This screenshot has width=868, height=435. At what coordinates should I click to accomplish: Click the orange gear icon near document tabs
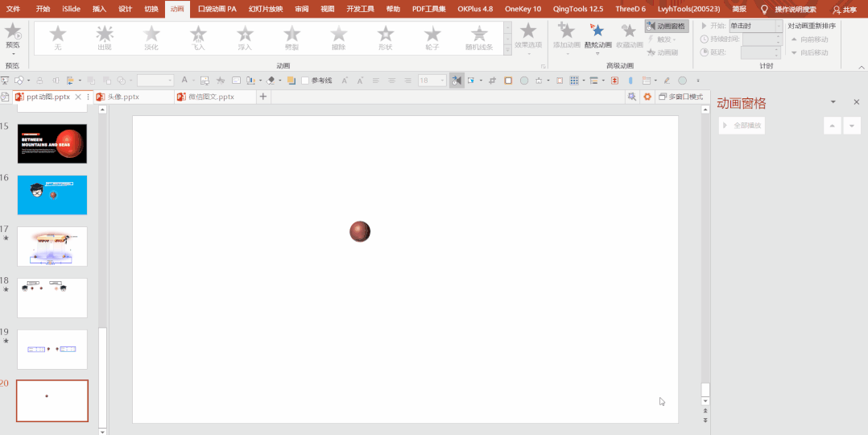pyautogui.click(x=647, y=97)
